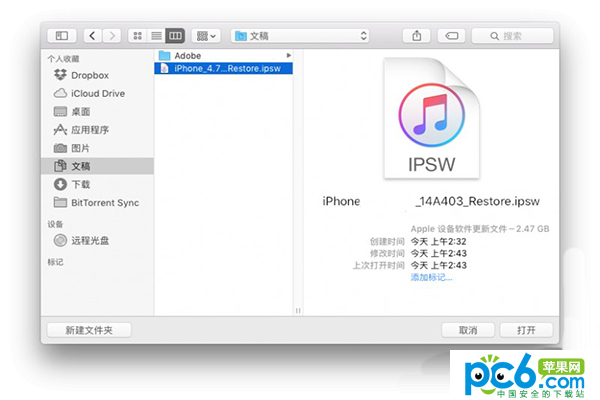Select 下载 in the sidebar
This screenshot has height=400, width=600.
pos(81,184)
